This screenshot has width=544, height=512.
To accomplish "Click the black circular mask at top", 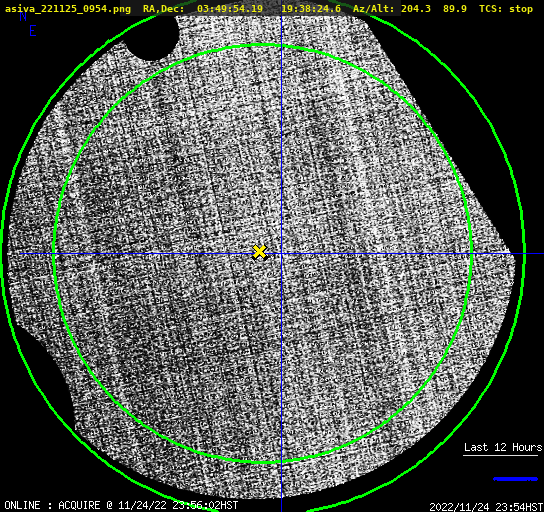I will click(x=151, y=38).
